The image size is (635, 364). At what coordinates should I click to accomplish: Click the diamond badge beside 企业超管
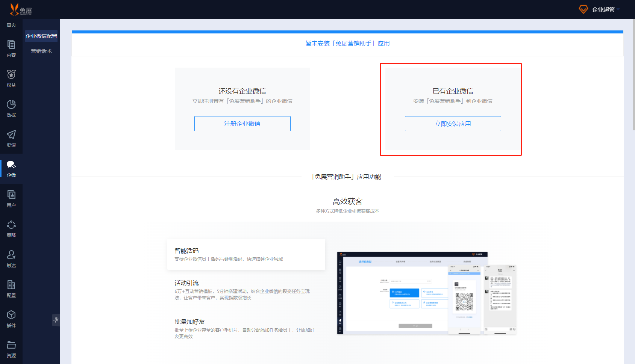[x=583, y=9]
